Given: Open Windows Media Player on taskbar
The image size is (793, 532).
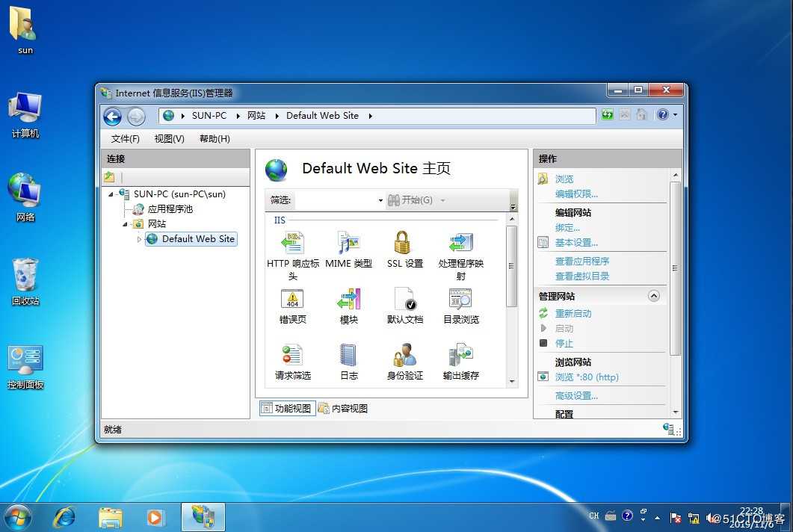Looking at the screenshot, I should pyautogui.click(x=155, y=517).
